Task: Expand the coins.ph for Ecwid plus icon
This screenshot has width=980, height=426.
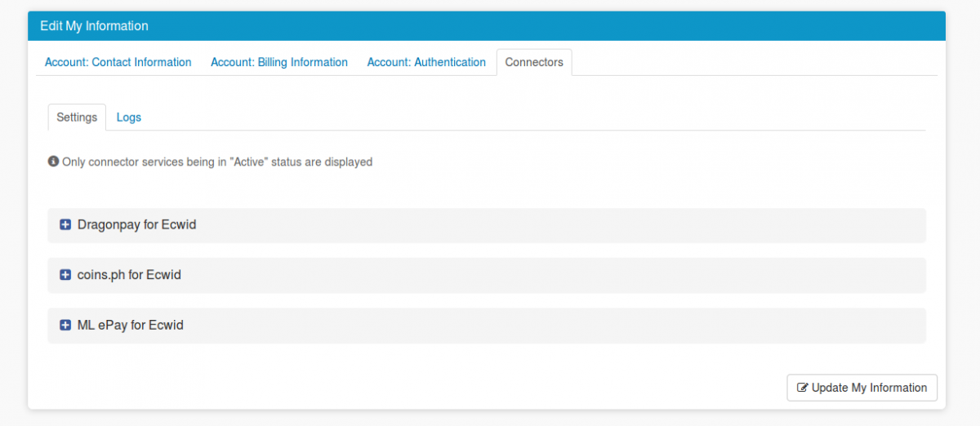Action: 65,275
